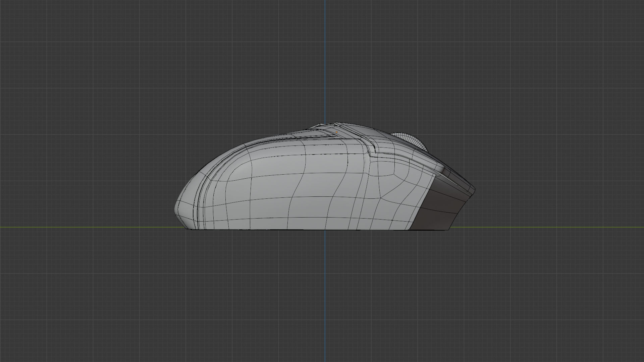Click the orange object origin dot

click(x=337, y=132)
